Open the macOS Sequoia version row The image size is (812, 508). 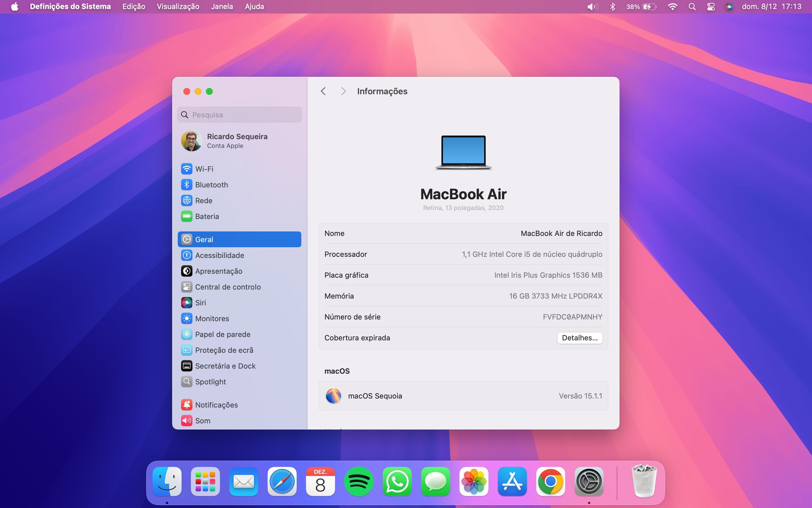463,396
